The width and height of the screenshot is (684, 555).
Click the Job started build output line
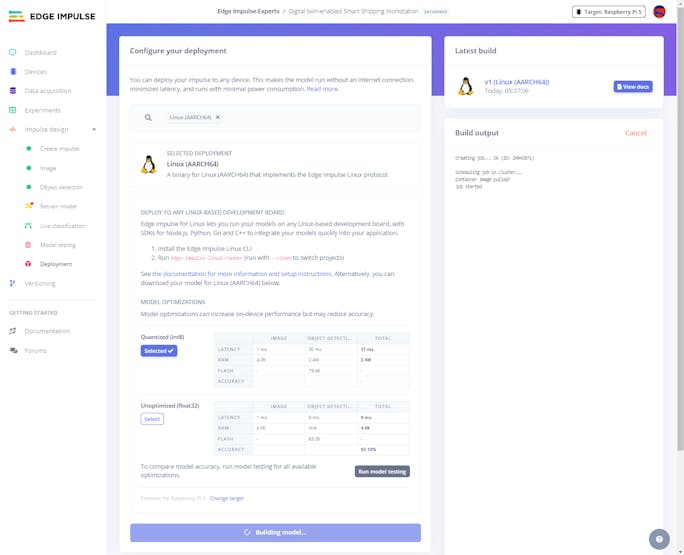[469, 187]
